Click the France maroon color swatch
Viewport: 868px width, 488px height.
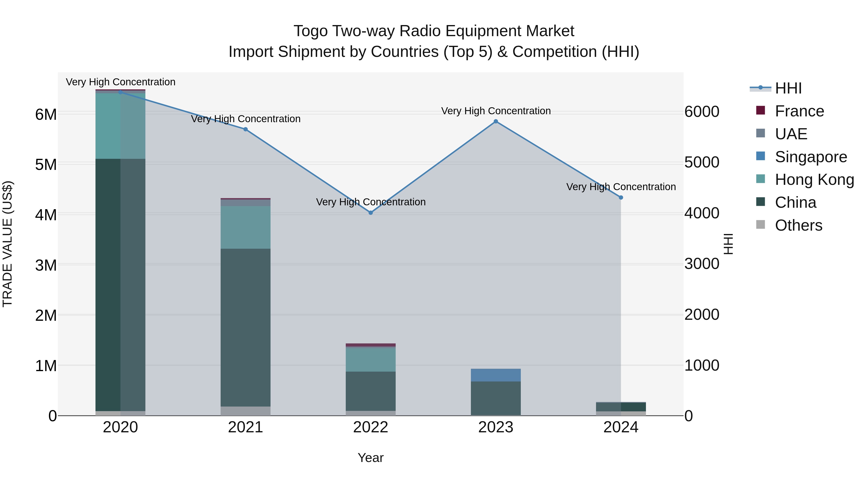click(x=760, y=110)
